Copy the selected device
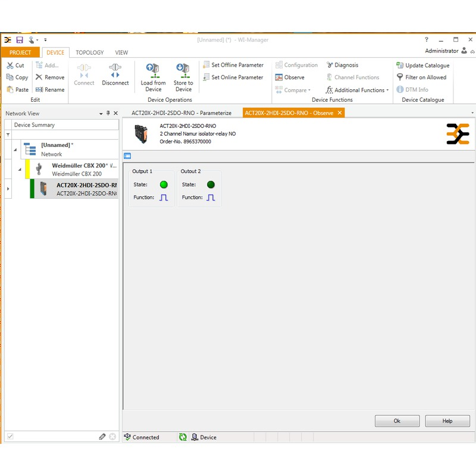476x476 pixels. [17, 77]
